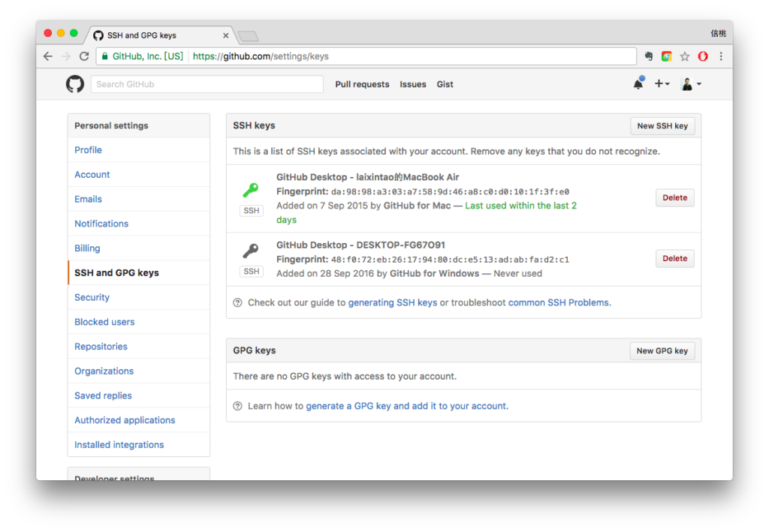
Task: Reload the page with refresh icon
Action: pyautogui.click(x=84, y=56)
